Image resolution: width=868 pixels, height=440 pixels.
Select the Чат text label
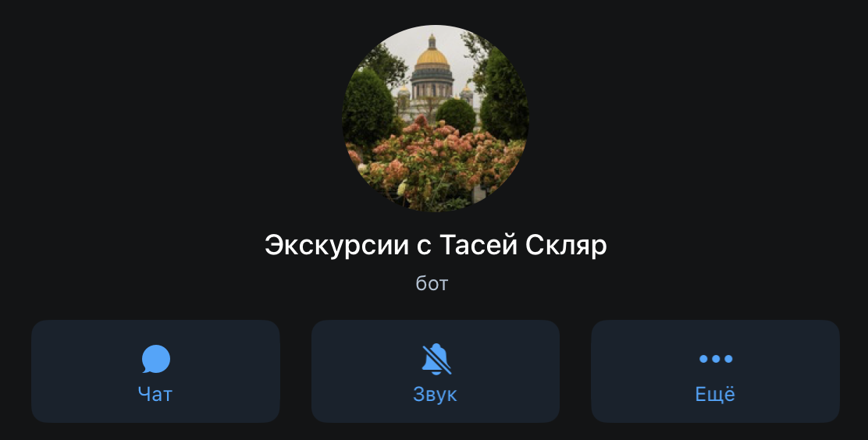tap(155, 394)
